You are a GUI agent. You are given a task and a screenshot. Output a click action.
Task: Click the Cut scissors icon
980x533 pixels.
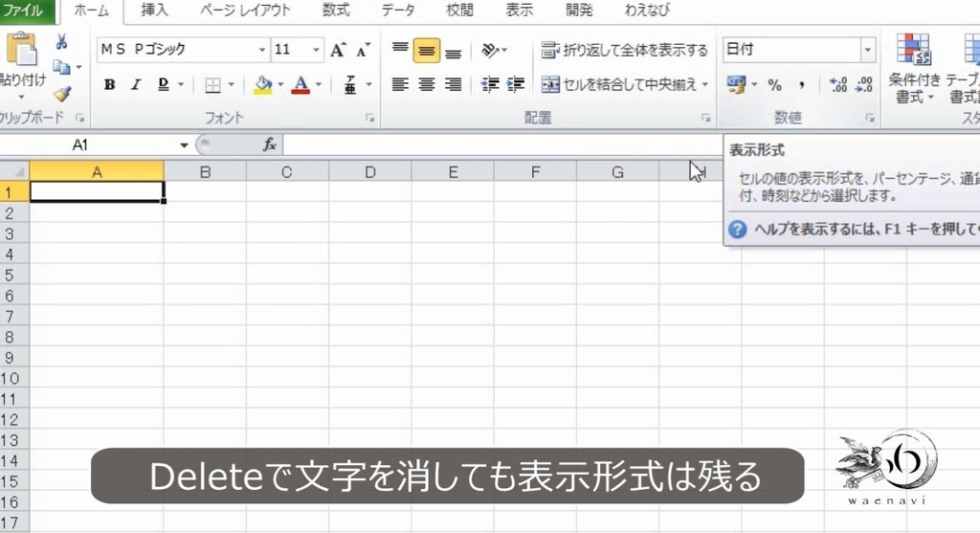(61, 42)
